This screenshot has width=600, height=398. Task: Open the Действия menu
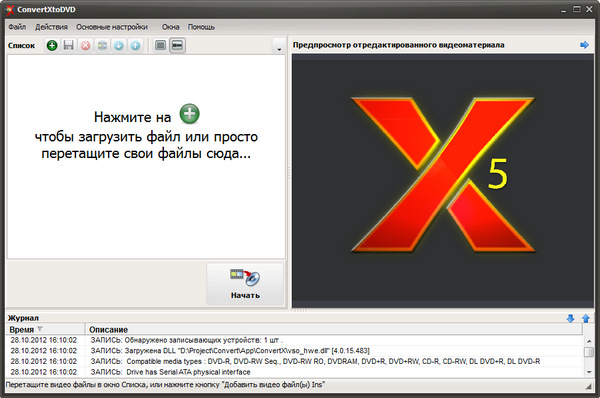click(x=51, y=27)
